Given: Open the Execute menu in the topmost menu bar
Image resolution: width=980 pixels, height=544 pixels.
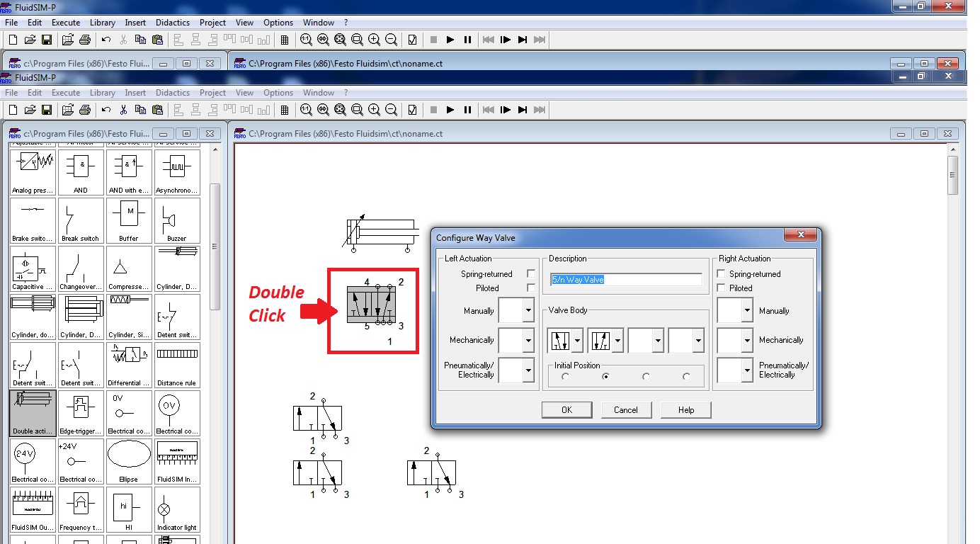Looking at the screenshot, I should pos(66,23).
